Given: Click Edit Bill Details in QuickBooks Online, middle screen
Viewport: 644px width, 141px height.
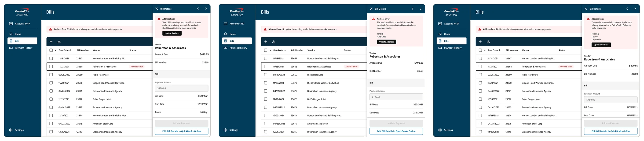Looking at the screenshot, I should coord(396,131).
